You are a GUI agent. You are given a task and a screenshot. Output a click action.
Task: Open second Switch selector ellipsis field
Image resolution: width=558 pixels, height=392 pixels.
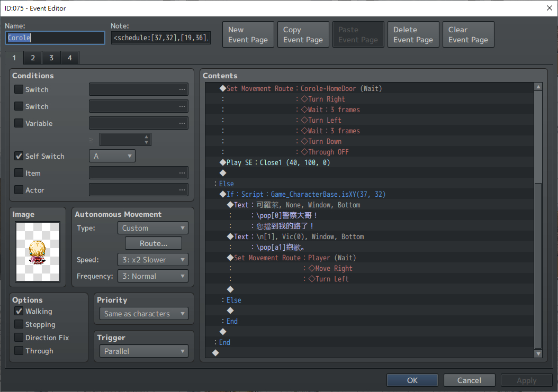click(138, 106)
